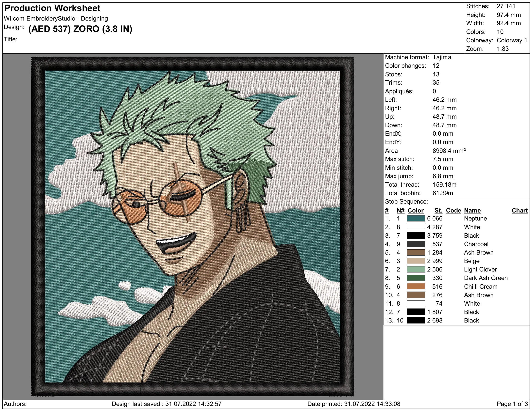Click the stitches value '27 141'
This screenshot has width=532, height=411.
(506, 6)
